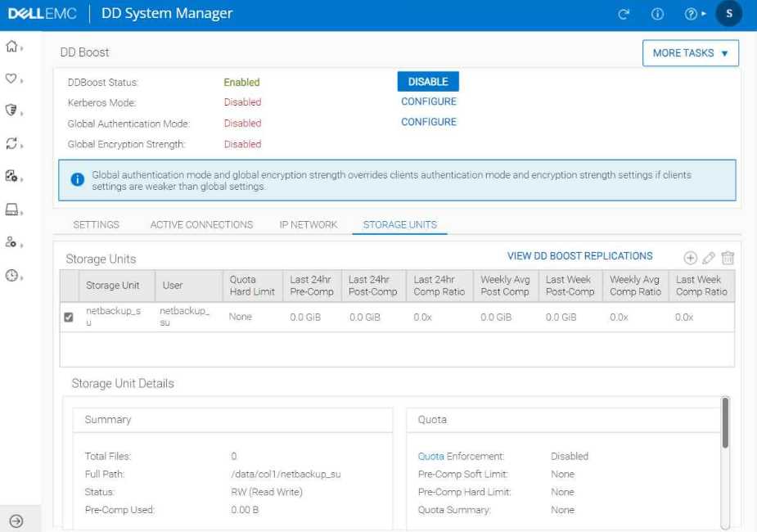Click the add storage unit plus icon
Viewport: 757px width, 532px height.
[x=690, y=258]
